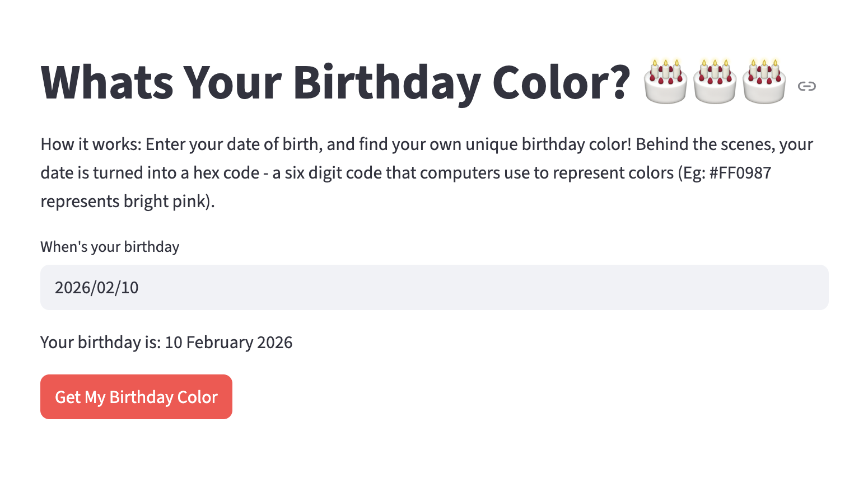This screenshot has width=868, height=497.
Task: Click the heading anchor link icon
Action: [x=806, y=86]
